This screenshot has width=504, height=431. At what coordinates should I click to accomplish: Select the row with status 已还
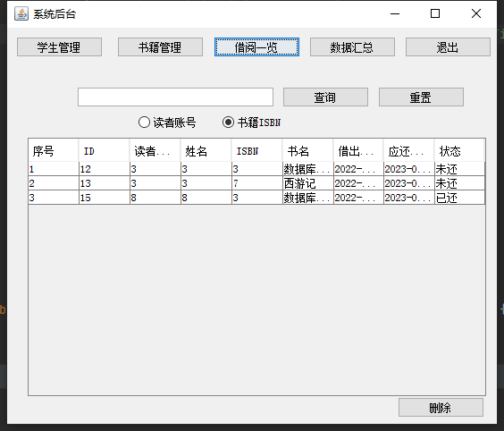point(256,198)
